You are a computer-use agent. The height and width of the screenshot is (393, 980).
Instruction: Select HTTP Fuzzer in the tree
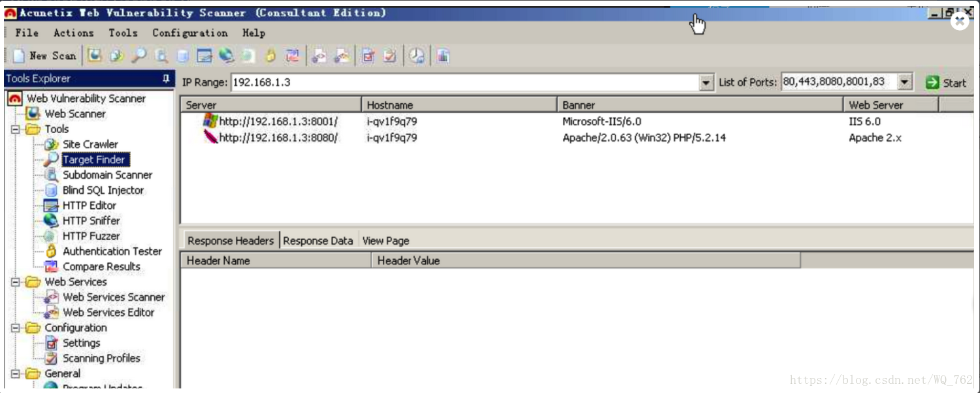coord(91,236)
